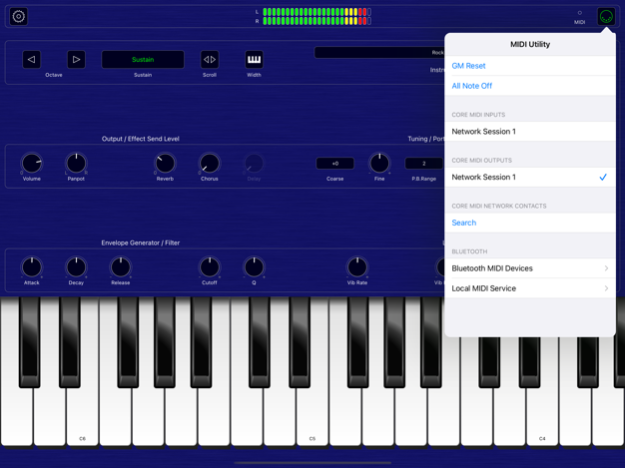Tap the green MIDI utility icon
The height and width of the screenshot is (468, 625).
pyautogui.click(x=606, y=17)
